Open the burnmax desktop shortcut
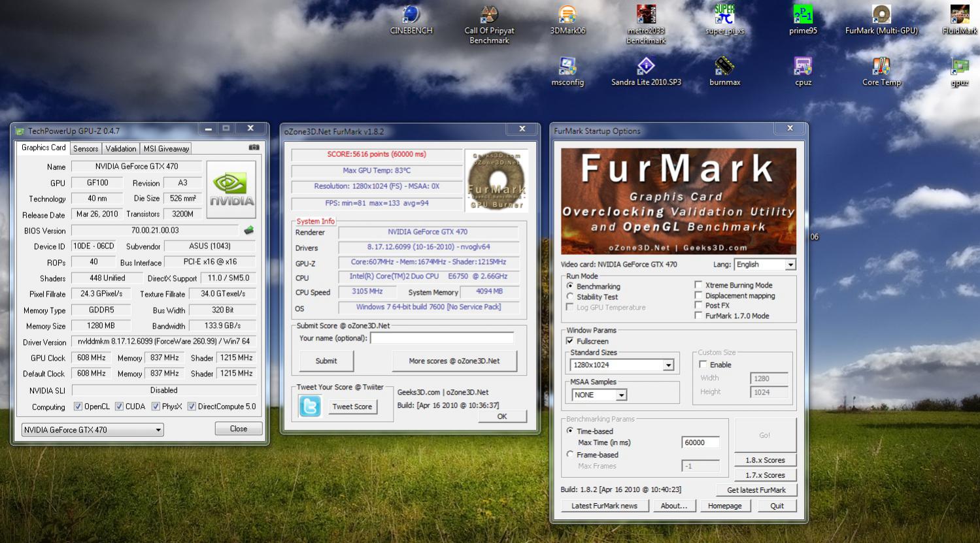Viewport: 980px width, 543px height. point(724,72)
